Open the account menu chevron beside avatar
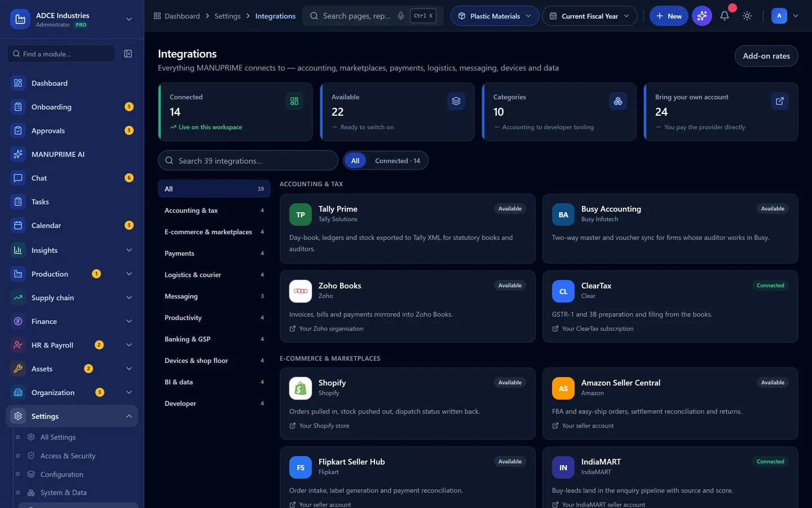The image size is (812, 508). (x=796, y=16)
